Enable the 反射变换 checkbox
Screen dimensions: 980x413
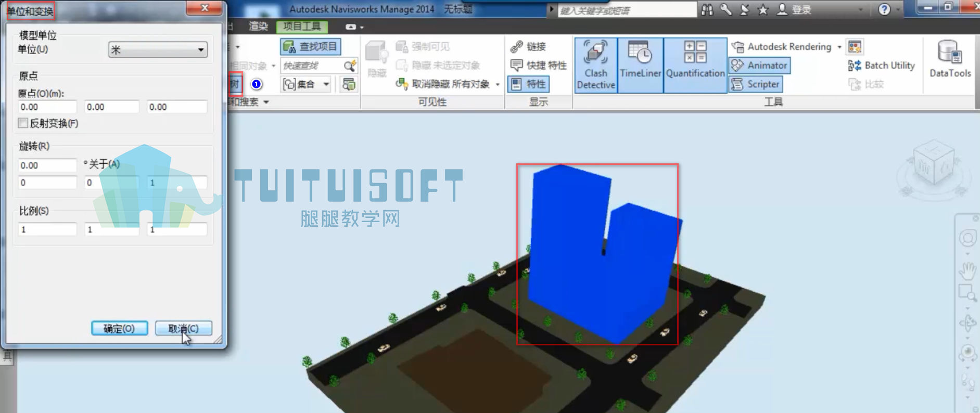tap(23, 123)
